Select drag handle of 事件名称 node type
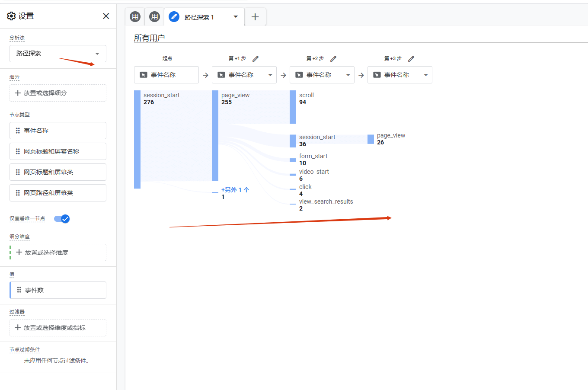Viewport: 588px width, 390px height. (18, 131)
